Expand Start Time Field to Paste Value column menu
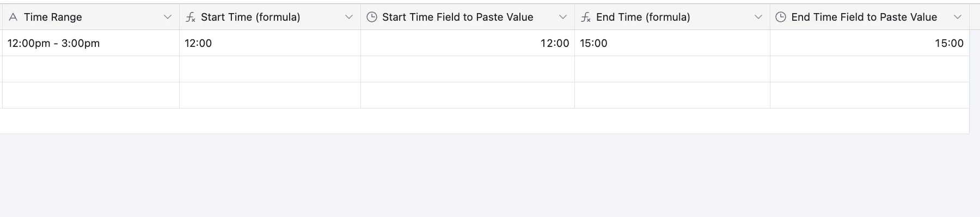Image resolution: width=980 pixels, height=217 pixels. coord(563,17)
